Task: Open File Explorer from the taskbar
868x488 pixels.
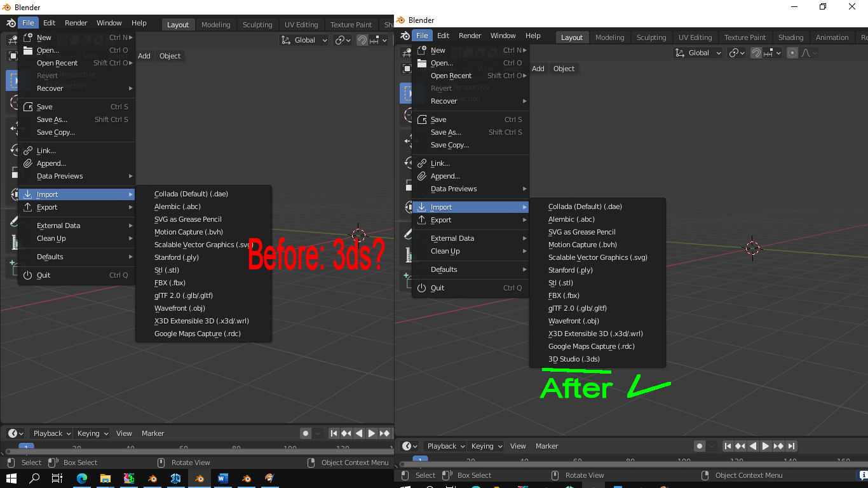Action: click(x=105, y=478)
